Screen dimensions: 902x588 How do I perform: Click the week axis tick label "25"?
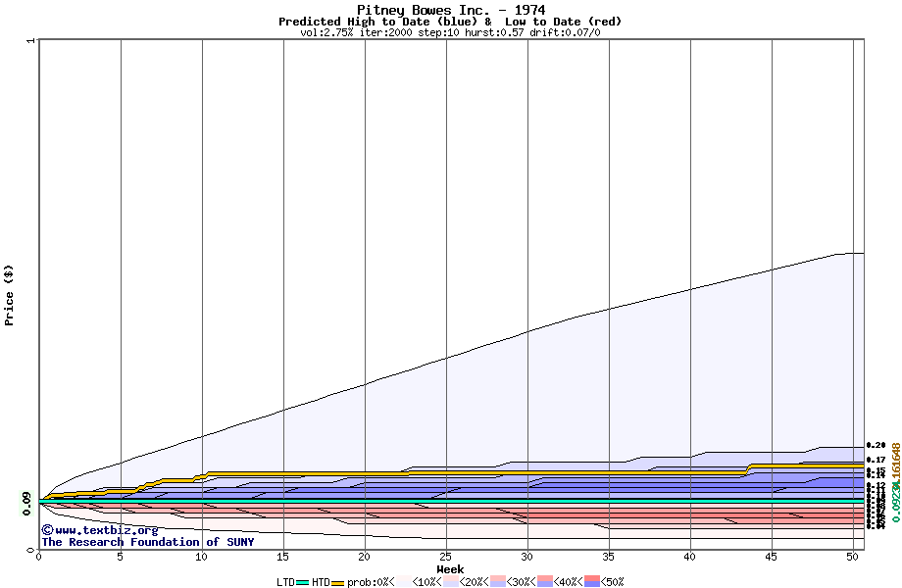coord(445,557)
